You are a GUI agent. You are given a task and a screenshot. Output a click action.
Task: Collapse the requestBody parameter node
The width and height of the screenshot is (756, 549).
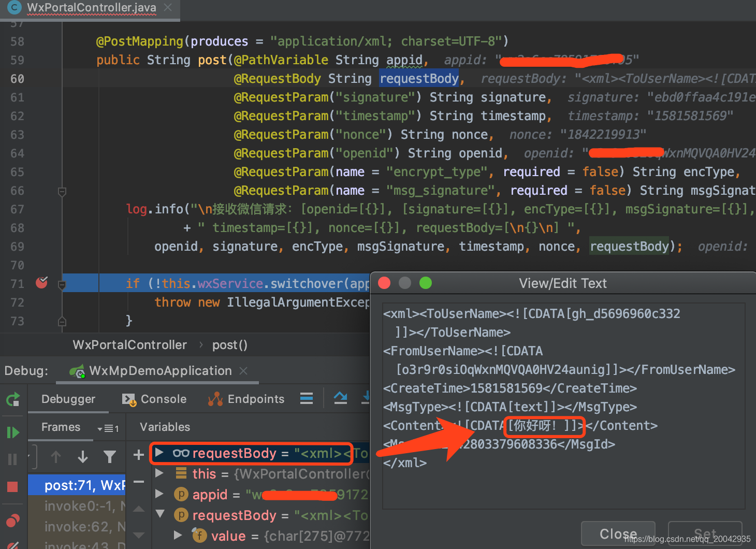160,514
